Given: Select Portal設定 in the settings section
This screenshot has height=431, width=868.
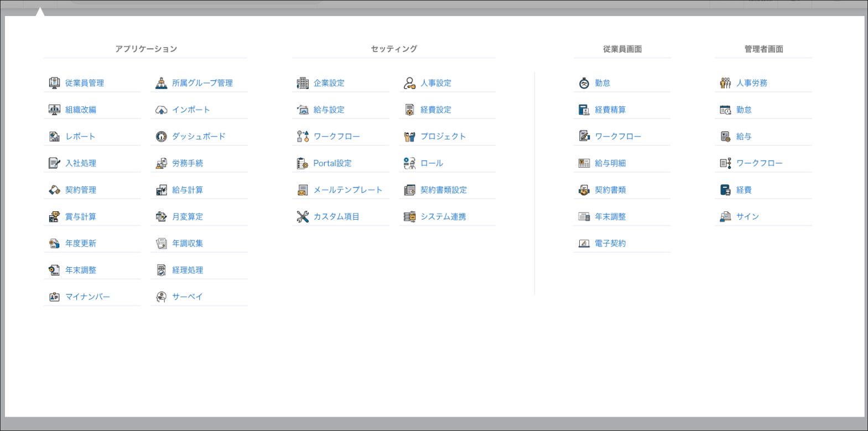Looking at the screenshot, I should (332, 163).
